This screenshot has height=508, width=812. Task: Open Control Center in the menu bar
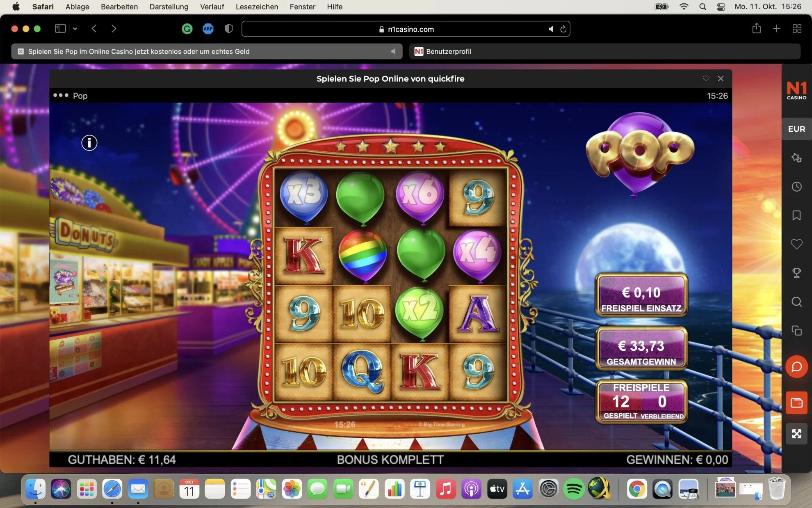(x=721, y=7)
